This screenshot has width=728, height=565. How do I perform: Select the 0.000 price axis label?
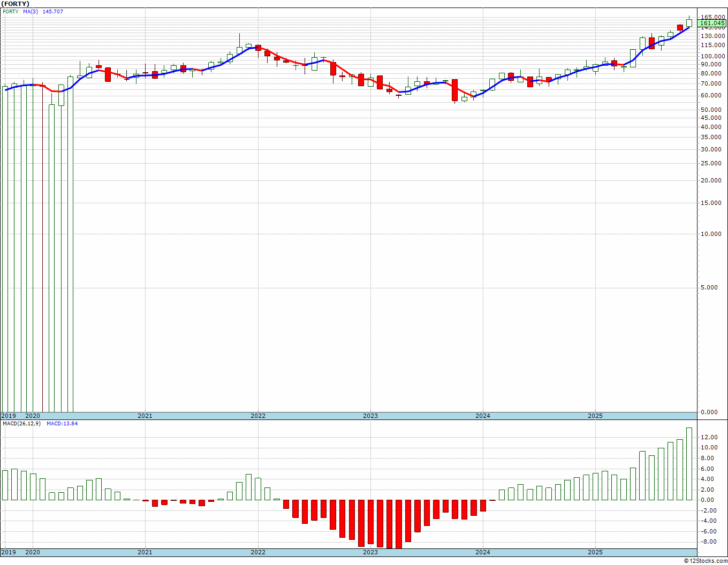click(709, 412)
